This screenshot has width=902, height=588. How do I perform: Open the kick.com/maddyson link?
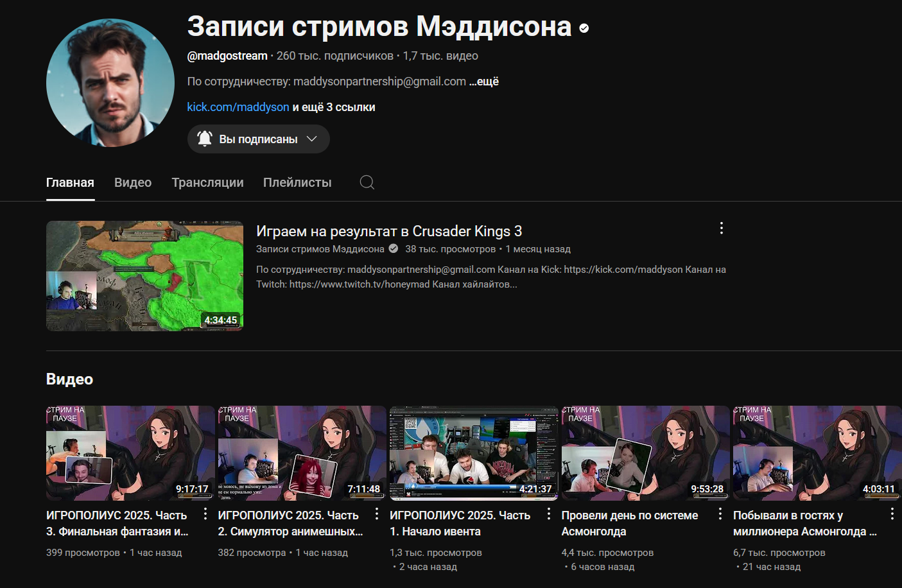238,107
